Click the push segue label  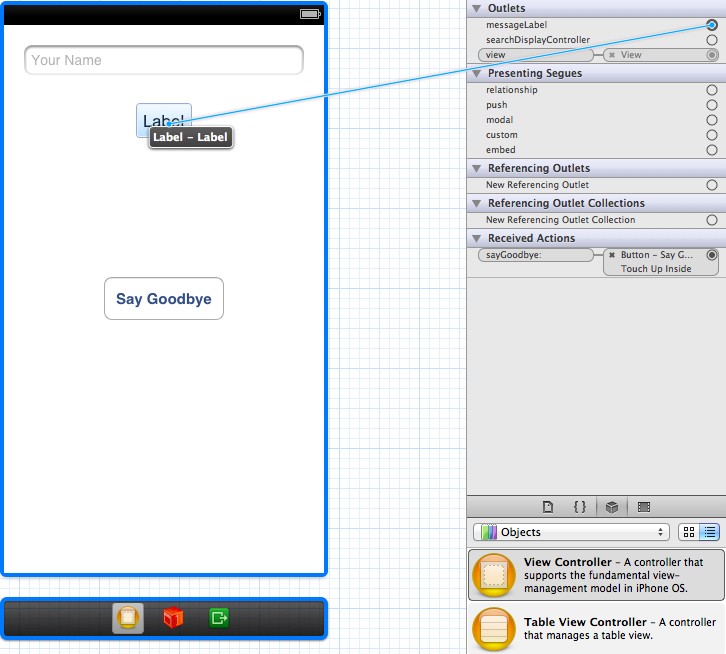pos(497,105)
